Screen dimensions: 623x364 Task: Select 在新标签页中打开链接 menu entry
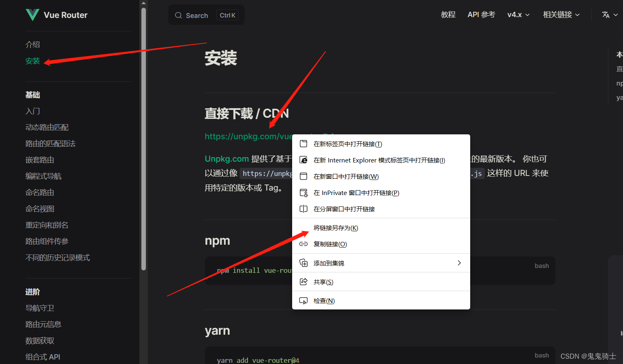pos(381,144)
